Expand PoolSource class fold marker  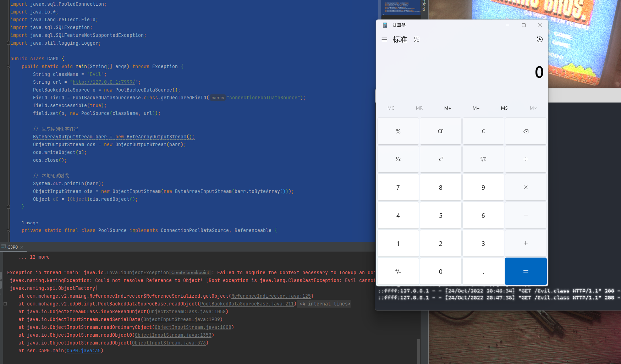(8, 230)
